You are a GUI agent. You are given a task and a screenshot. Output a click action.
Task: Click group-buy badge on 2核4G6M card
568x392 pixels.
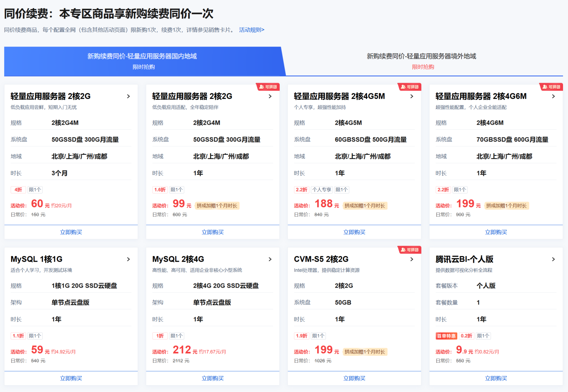pos(551,87)
